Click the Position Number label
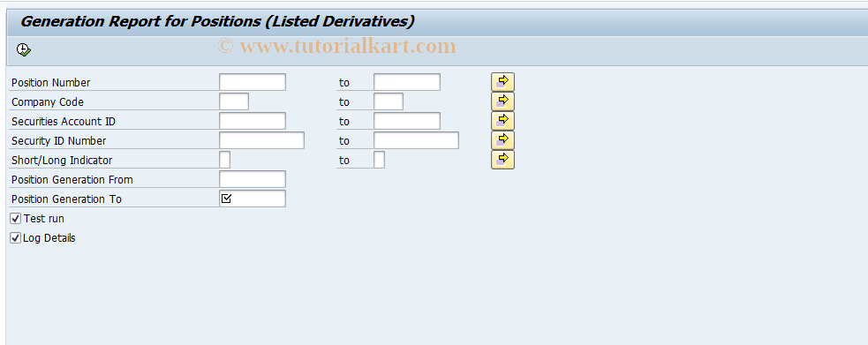 (x=51, y=83)
